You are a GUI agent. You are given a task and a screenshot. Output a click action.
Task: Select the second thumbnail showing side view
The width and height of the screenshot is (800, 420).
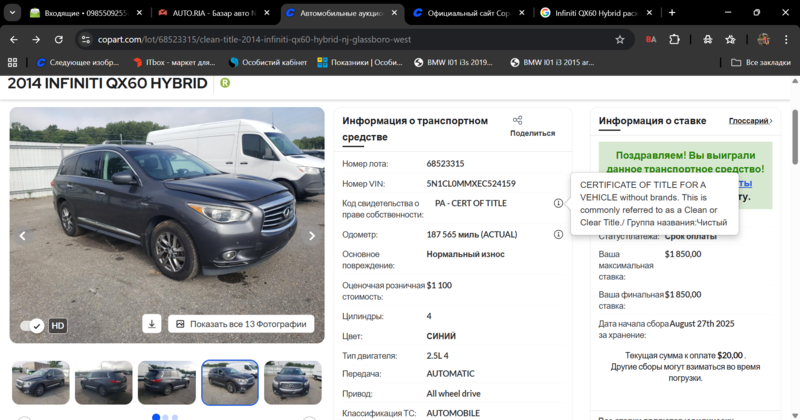pyautogui.click(x=104, y=382)
